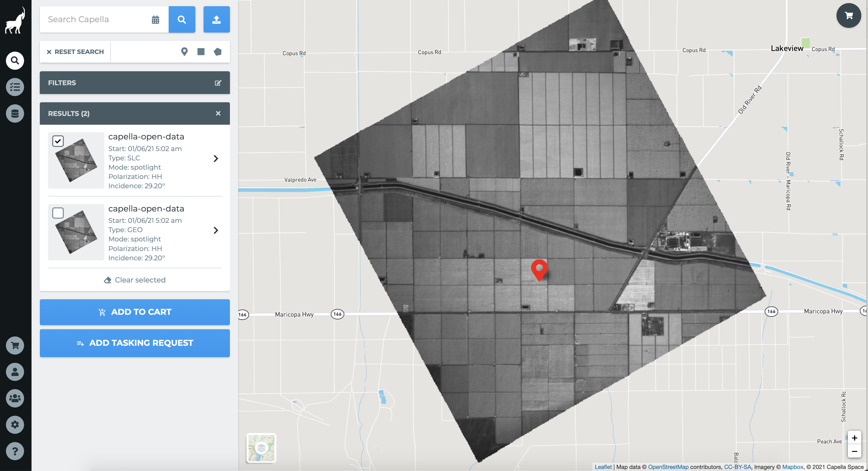868x471 pixels.
Task: Toggle checkbox for first capella-open-data SLC result
Action: 58,140
